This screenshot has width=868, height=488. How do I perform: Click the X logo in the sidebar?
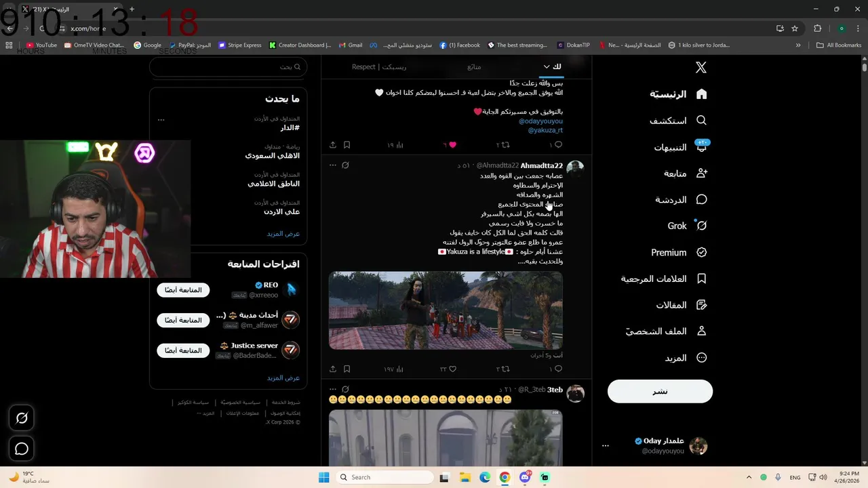pos(701,67)
